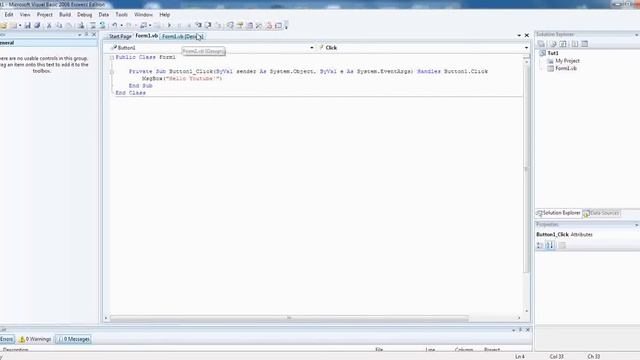Screen dimensions: 640x360
Task: Close the active document with X button
Action: (x=527, y=36)
